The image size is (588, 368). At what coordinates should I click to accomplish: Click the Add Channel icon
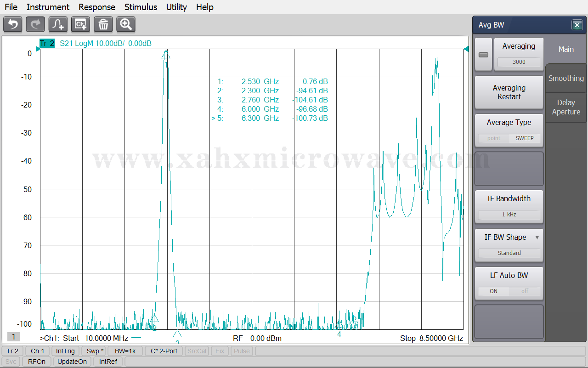pos(80,24)
